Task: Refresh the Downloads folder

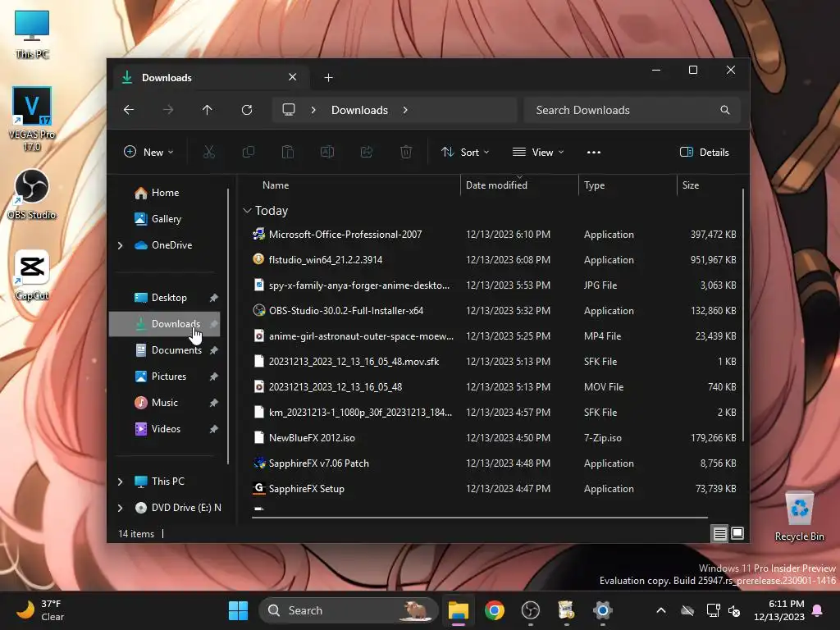Action: 247,110
